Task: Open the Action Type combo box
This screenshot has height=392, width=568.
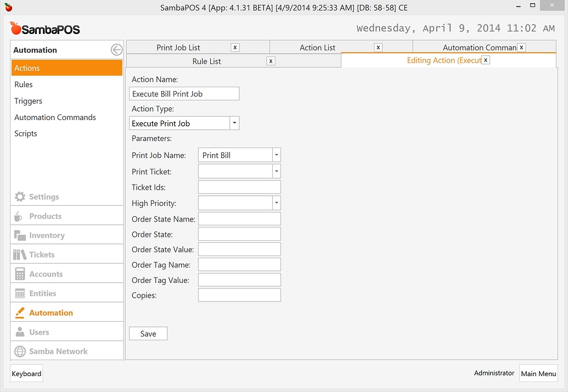Action: pyautogui.click(x=234, y=123)
